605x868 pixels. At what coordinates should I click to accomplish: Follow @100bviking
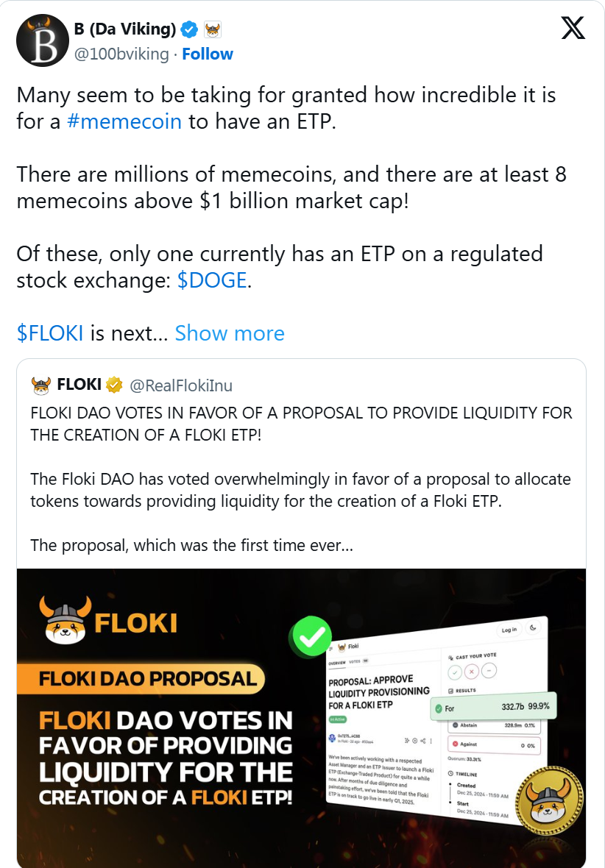click(x=208, y=54)
